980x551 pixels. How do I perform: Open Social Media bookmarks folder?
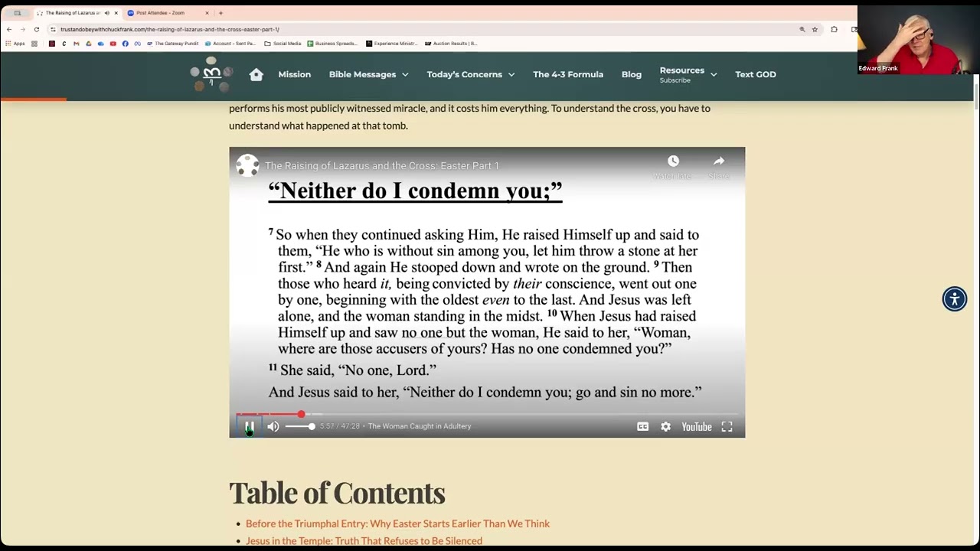click(283, 44)
